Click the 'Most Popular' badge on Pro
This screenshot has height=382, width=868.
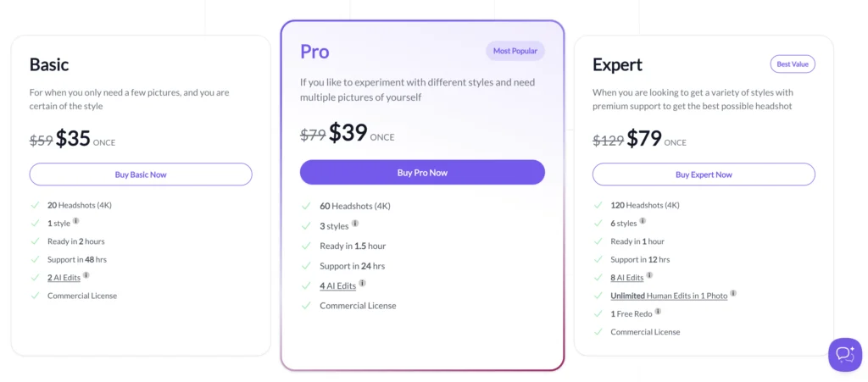point(515,51)
